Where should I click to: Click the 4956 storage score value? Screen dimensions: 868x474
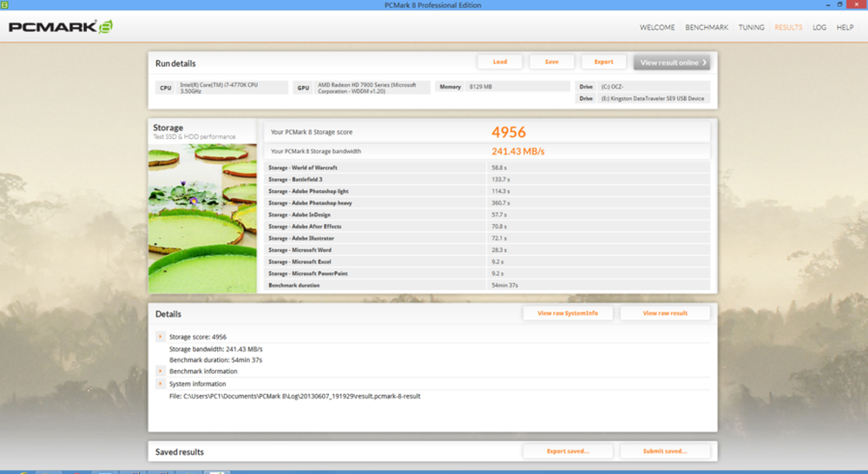pos(509,132)
